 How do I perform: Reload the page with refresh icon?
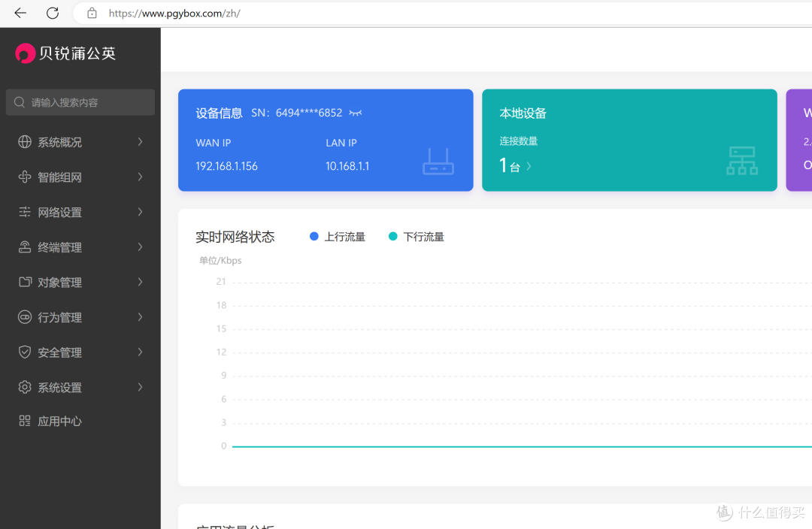[53, 13]
